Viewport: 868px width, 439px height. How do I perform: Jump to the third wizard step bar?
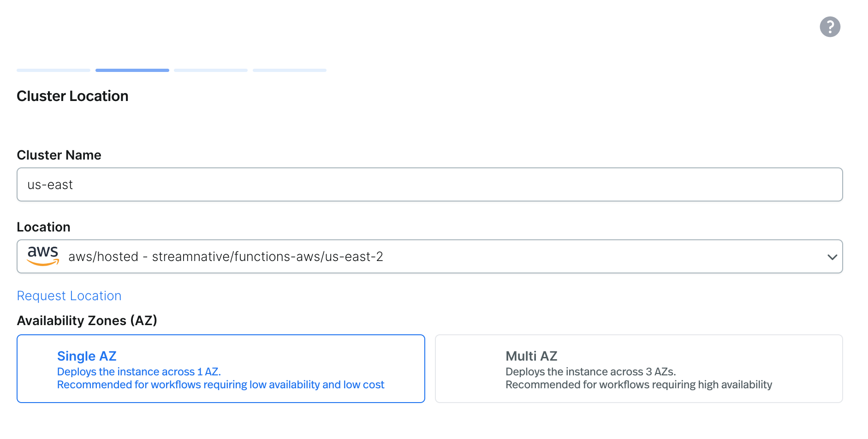pos(211,70)
